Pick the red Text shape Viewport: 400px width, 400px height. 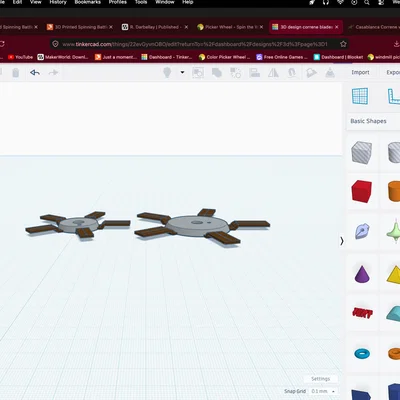click(x=362, y=313)
